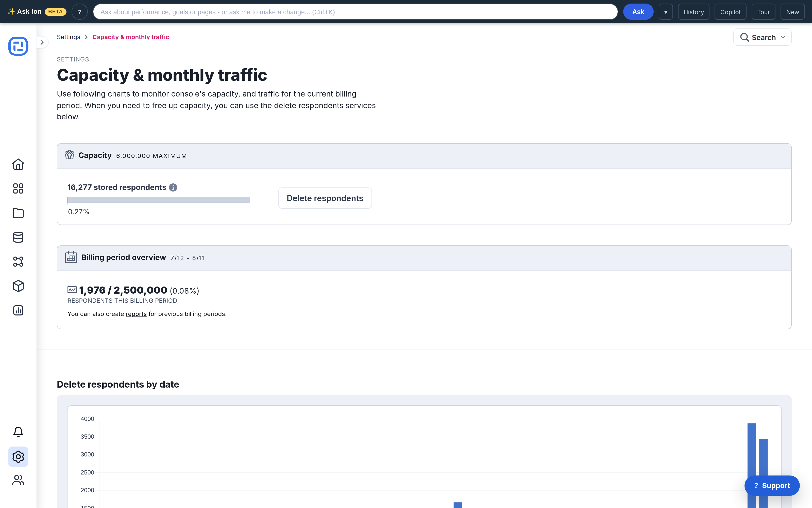This screenshot has width=812, height=508.
Task: Open the folder icon in sidebar
Action: pos(18,213)
